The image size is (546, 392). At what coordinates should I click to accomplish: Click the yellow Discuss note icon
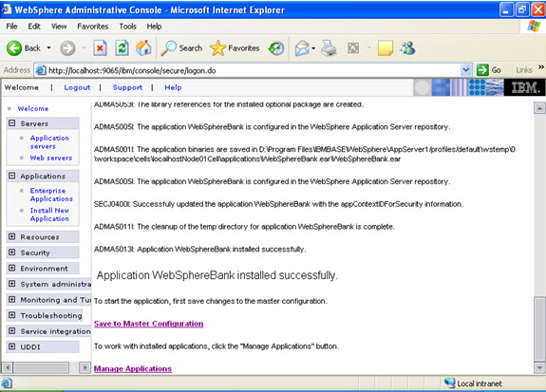[386, 48]
